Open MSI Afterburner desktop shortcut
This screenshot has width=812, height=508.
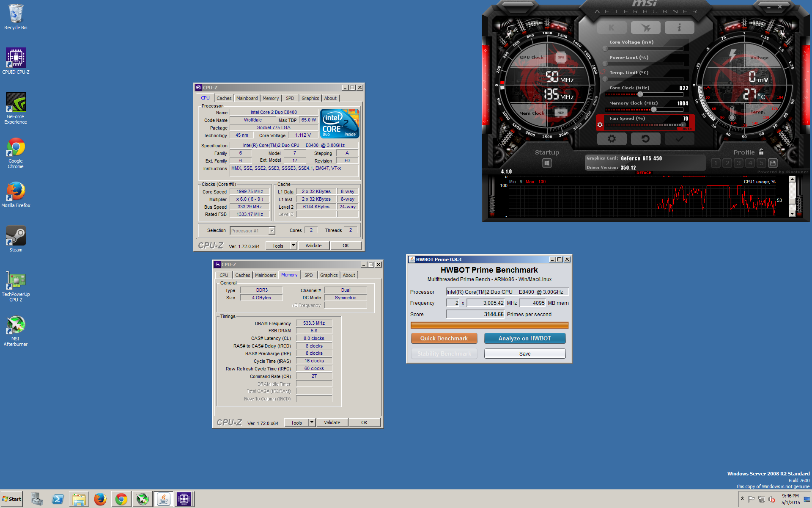(x=16, y=331)
